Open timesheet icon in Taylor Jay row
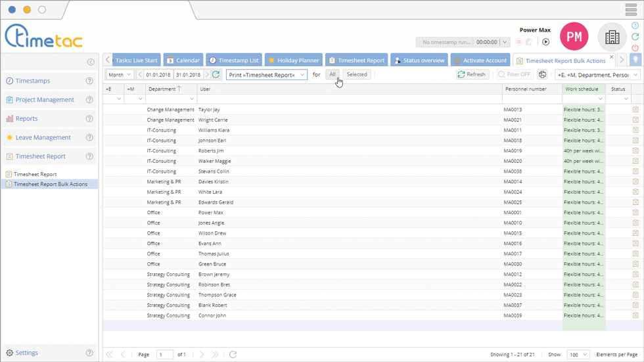The image size is (644, 362). coord(635,110)
